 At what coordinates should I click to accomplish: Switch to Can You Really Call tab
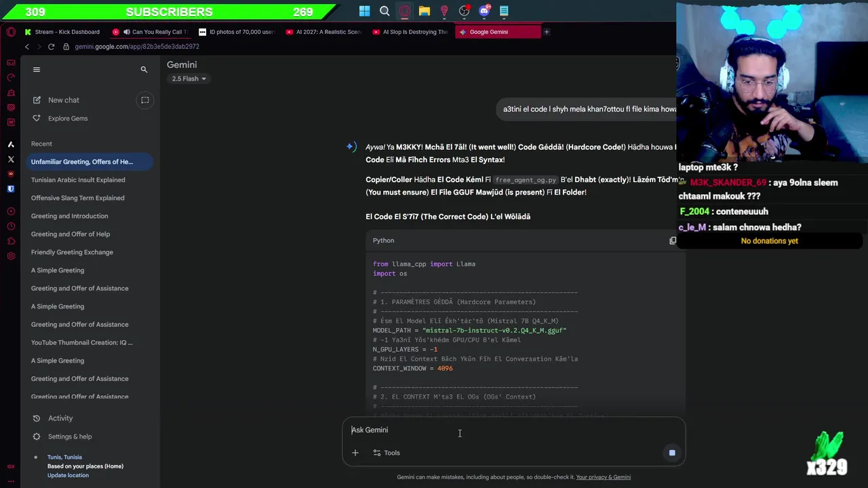pos(151,32)
